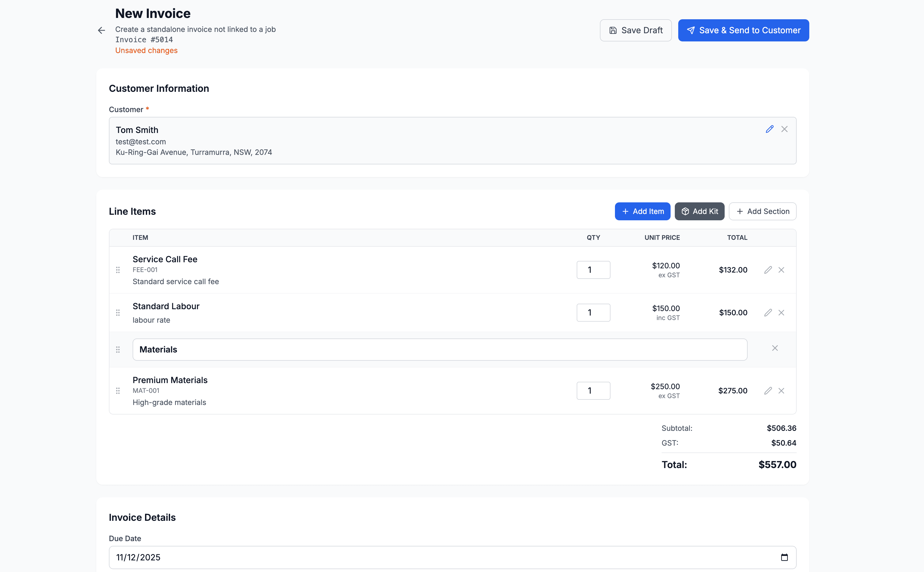This screenshot has width=924, height=572.
Task: Select the Service Call Fee quantity box
Action: (593, 270)
